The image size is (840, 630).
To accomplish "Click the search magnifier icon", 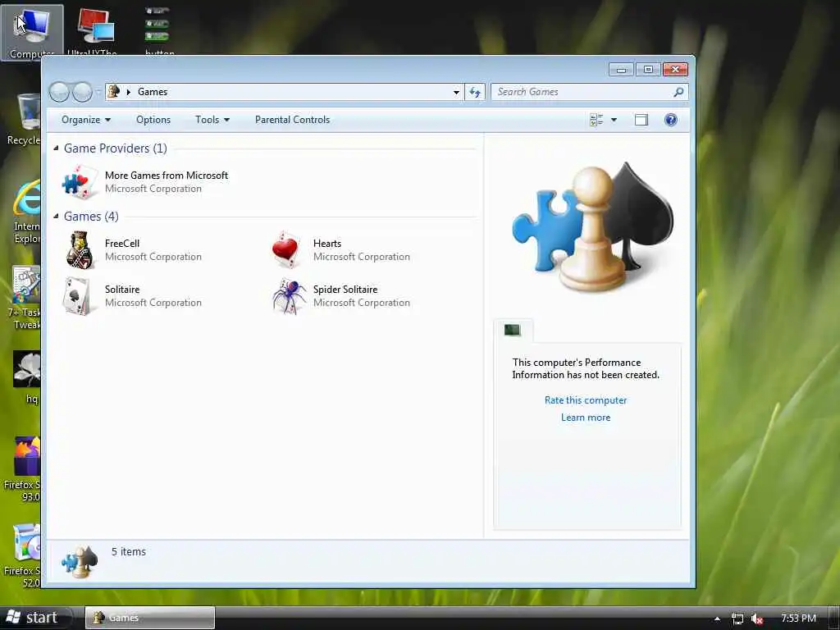I will click(x=678, y=92).
